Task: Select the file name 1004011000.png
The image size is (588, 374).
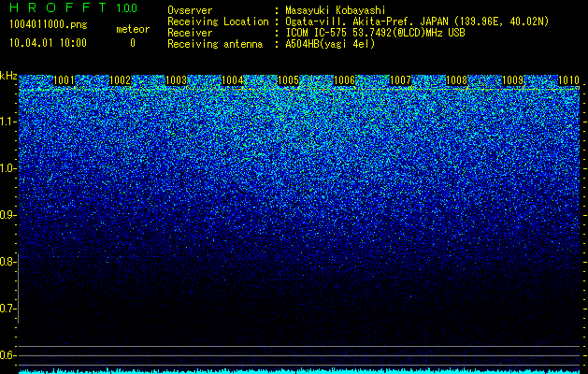Action: tap(49, 25)
